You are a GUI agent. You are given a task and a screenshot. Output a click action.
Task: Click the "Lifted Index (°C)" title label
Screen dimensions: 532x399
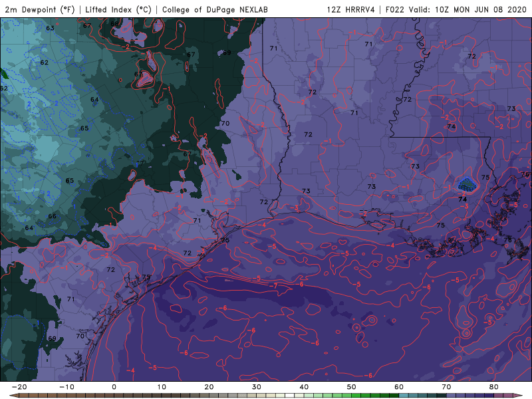(x=118, y=9)
